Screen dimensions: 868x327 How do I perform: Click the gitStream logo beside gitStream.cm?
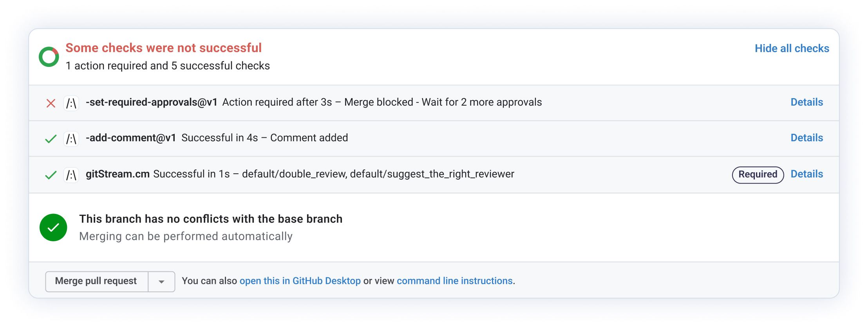[x=71, y=175]
